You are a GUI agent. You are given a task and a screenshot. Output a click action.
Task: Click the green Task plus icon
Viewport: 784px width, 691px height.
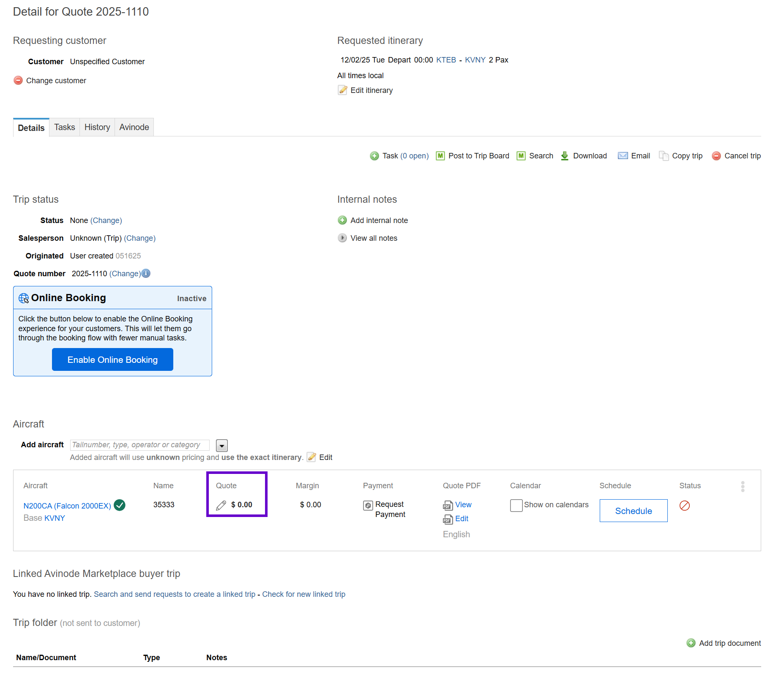tap(374, 156)
